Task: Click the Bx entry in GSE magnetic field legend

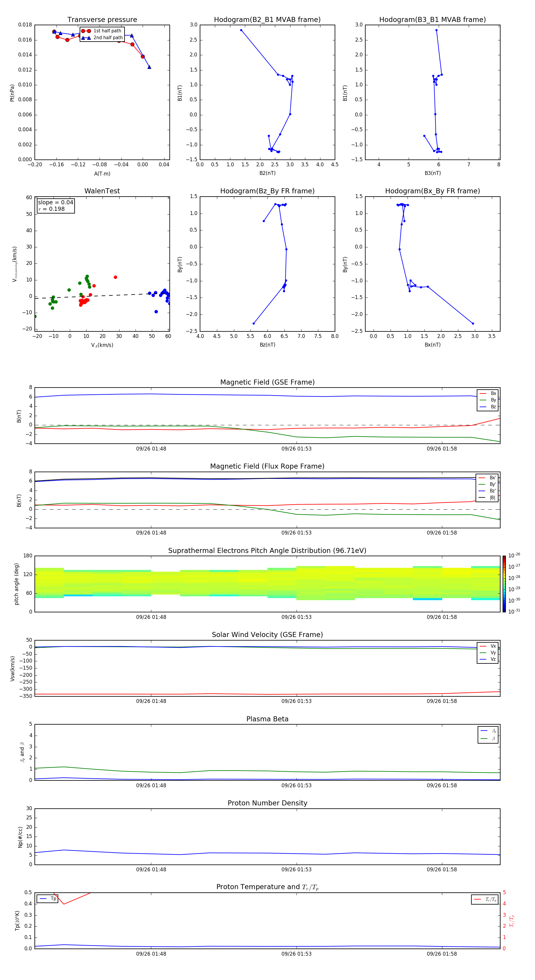Action: (x=488, y=393)
